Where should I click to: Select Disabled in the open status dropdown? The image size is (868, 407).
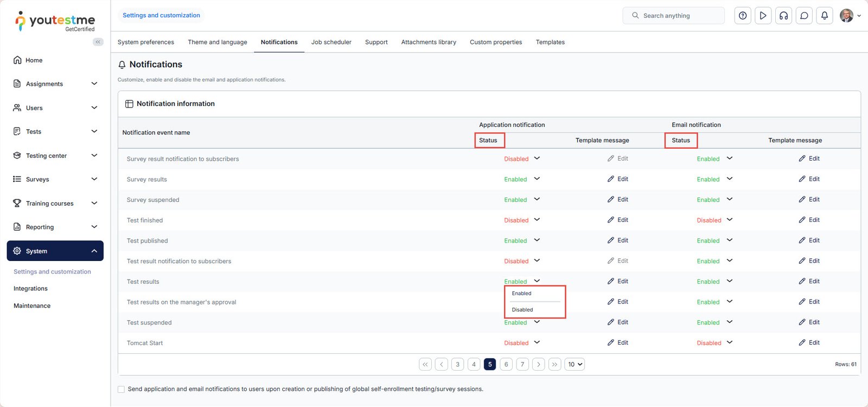[x=522, y=310]
